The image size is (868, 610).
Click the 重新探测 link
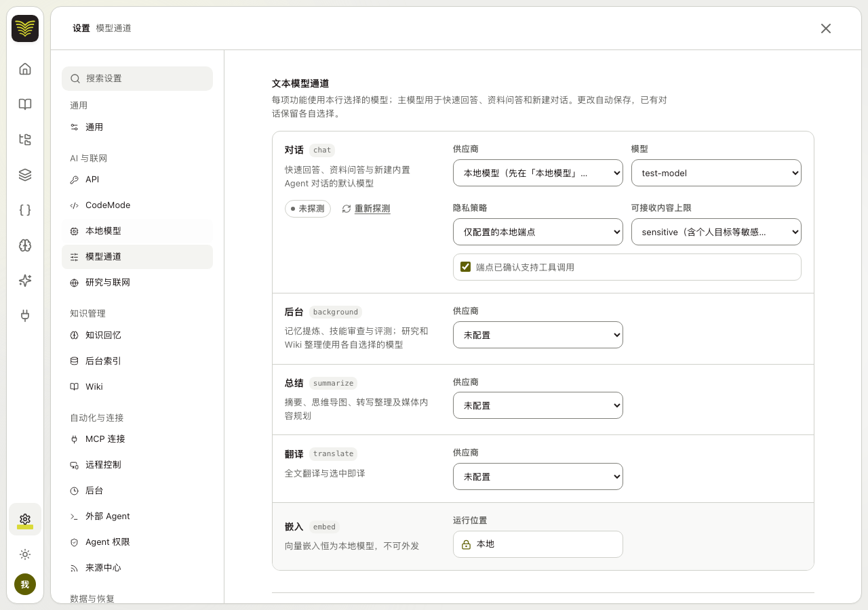coord(372,209)
